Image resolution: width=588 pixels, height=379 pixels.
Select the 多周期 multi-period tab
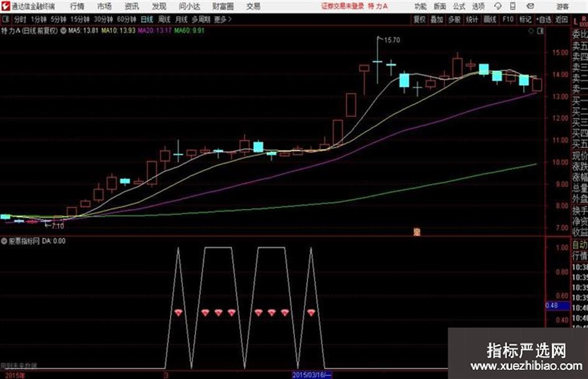click(201, 19)
